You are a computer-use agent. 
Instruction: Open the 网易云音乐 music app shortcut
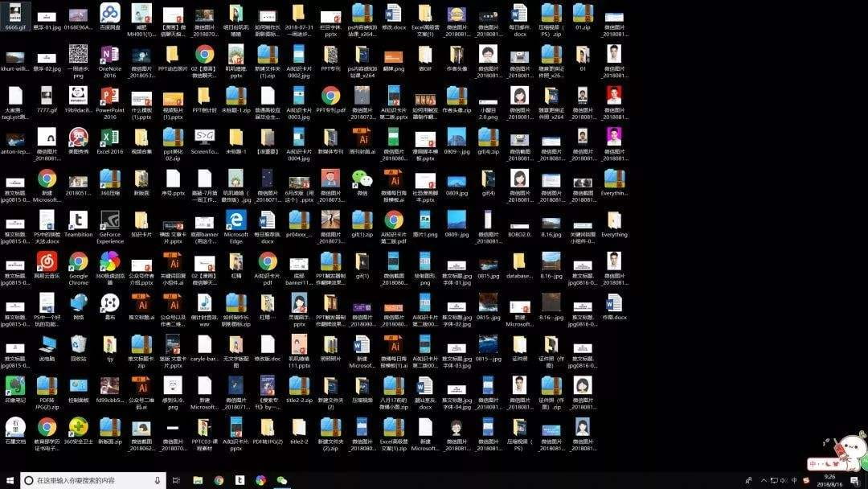[x=47, y=261]
